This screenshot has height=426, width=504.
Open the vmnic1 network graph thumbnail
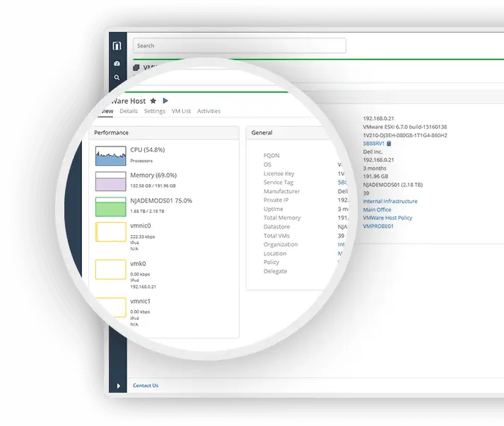pyautogui.click(x=110, y=307)
